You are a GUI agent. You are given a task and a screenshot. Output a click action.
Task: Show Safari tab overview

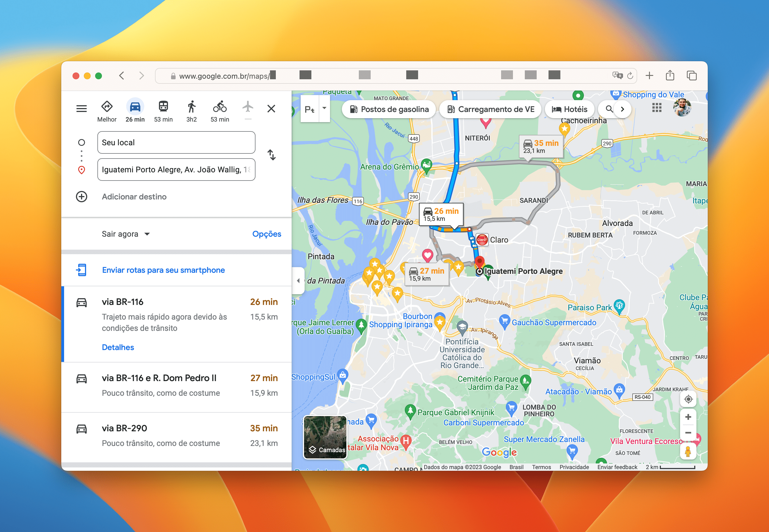692,76
